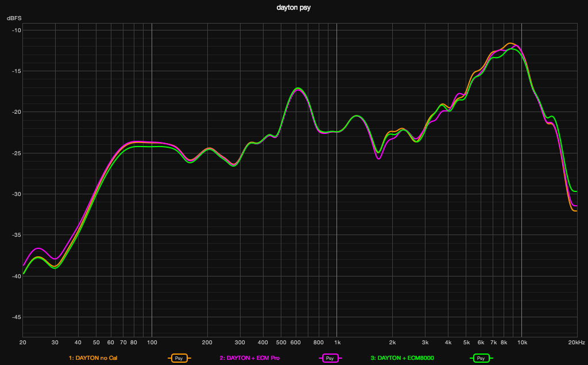Click the -45 level axis label
Image resolution: width=588 pixels, height=365 pixels.
[x=17, y=317]
